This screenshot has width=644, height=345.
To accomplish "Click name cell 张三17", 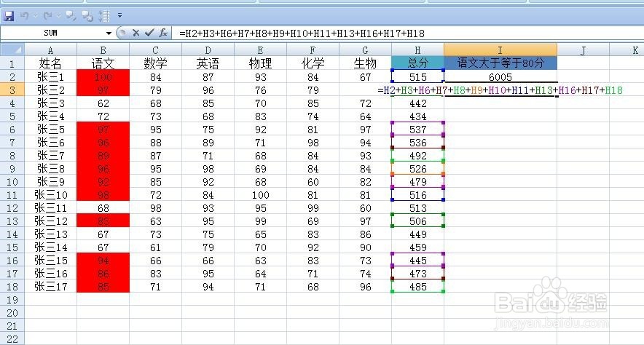I will (x=50, y=287).
